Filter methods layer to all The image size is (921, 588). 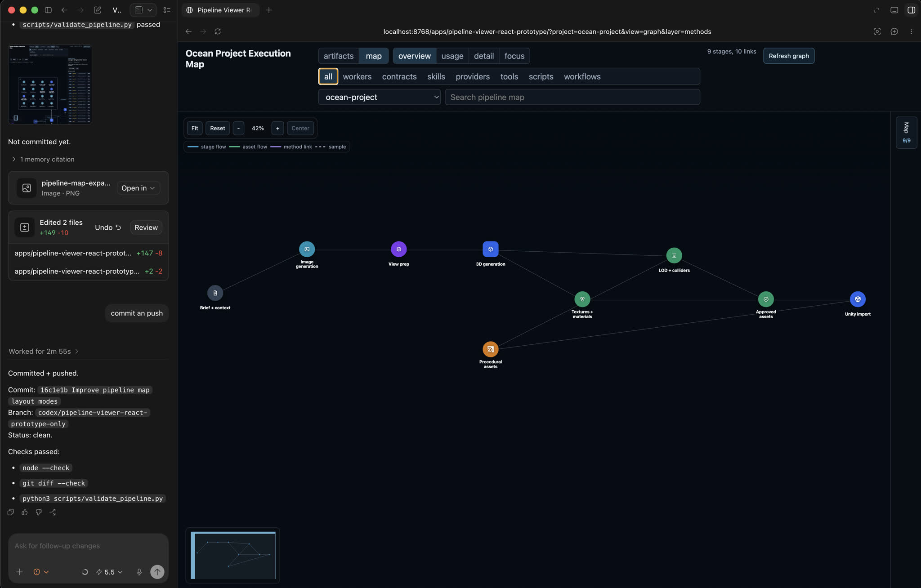point(328,76)
